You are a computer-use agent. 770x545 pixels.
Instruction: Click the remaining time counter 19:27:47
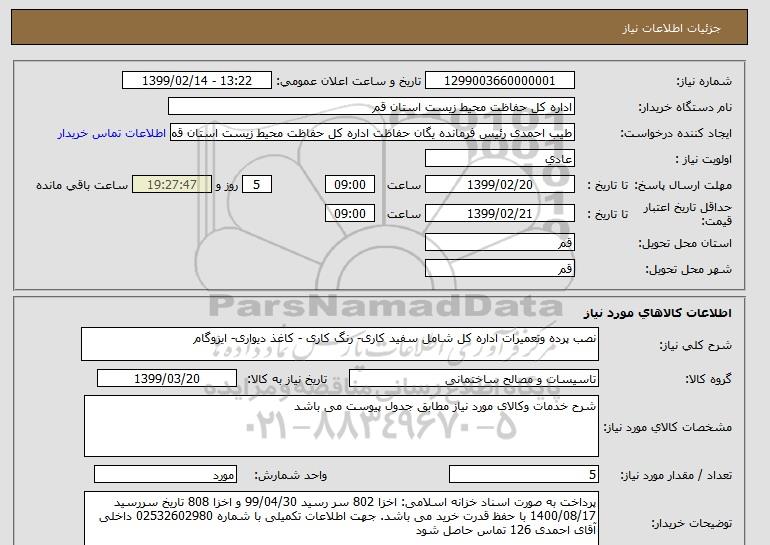coord(172,185)
